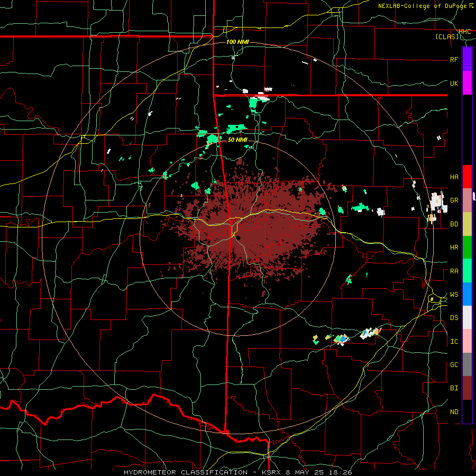Select the GC legend label
The height and width of the screenshot is (476, 476).
click(x=454, y=365)
